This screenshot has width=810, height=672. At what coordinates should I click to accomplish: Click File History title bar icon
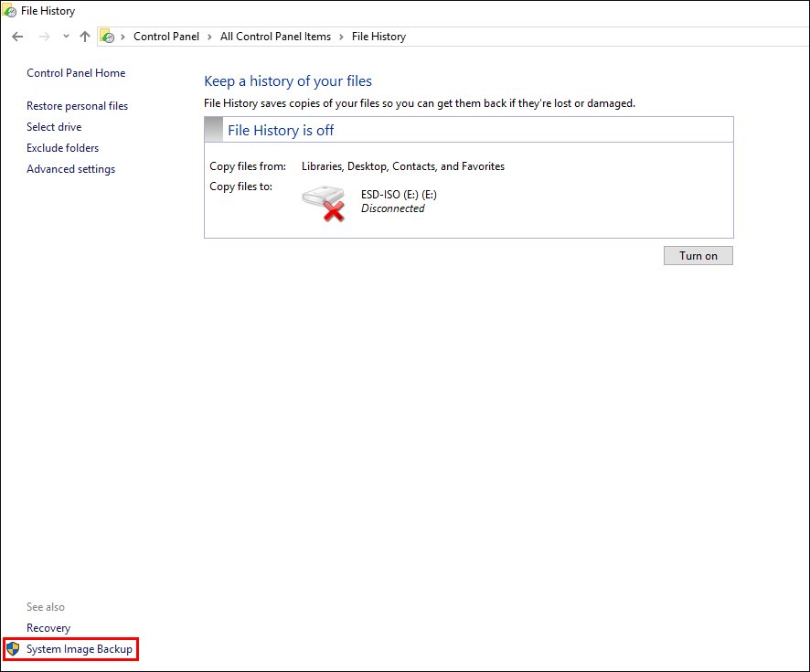tap(9, 10)
